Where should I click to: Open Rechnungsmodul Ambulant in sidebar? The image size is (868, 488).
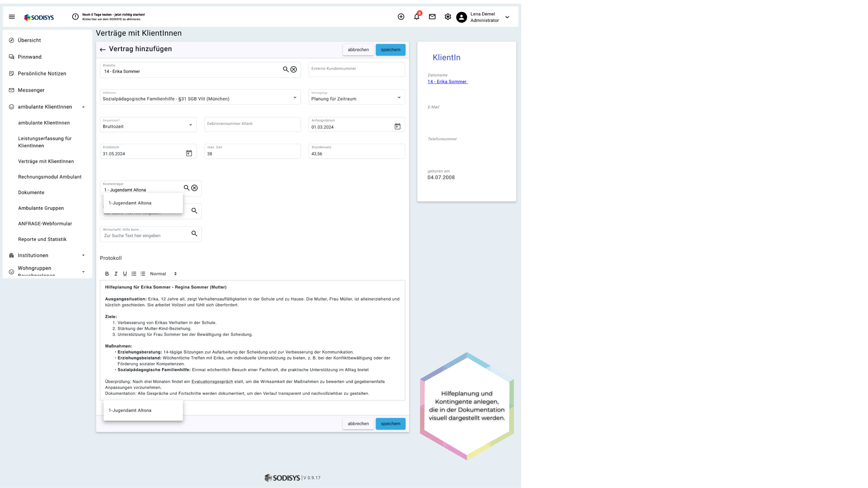50,177
